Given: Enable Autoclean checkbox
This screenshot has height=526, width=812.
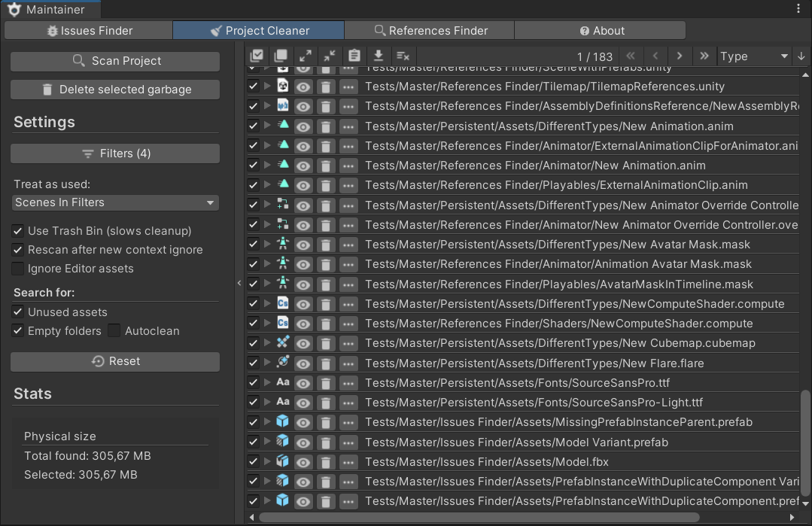Looking at the screenshot, I should (114, 331).
